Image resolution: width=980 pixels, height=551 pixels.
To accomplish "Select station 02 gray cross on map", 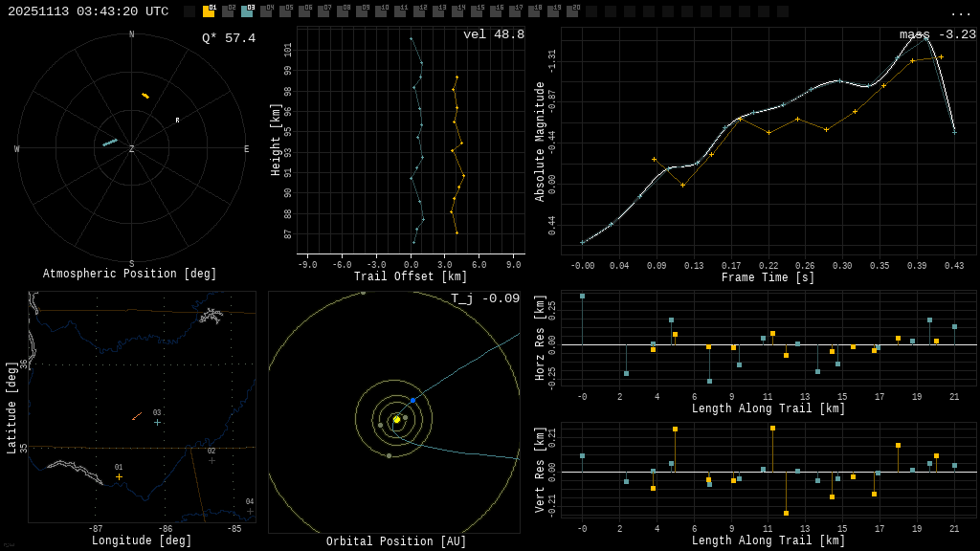I will pos(212,460).
